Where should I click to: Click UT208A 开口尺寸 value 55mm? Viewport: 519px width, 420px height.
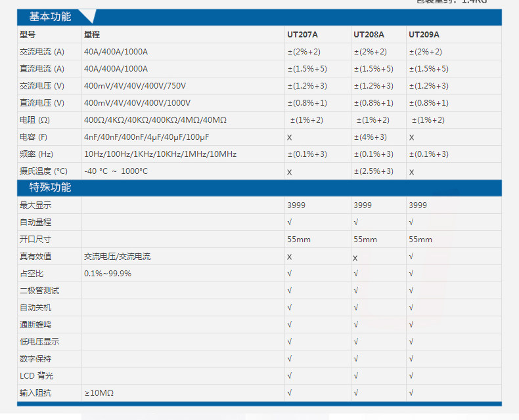tap(365, 240)
